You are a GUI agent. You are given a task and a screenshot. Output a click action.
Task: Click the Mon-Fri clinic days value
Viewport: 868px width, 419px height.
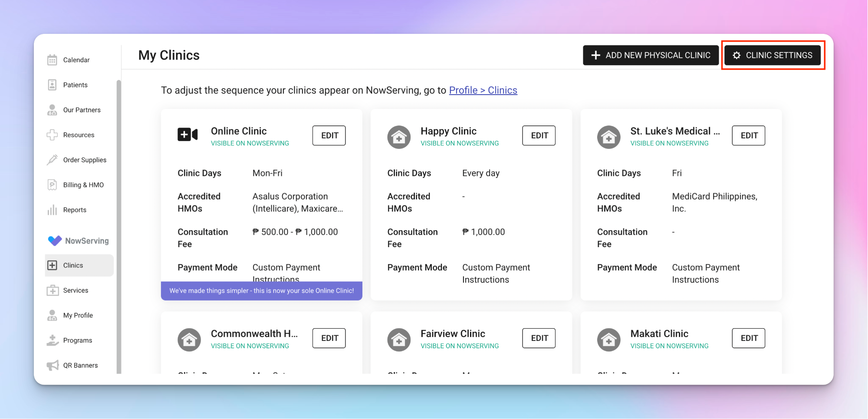coord(267,173)
